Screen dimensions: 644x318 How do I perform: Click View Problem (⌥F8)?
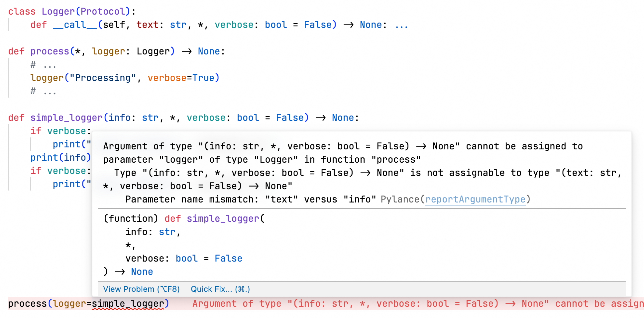tap(141, 289)
